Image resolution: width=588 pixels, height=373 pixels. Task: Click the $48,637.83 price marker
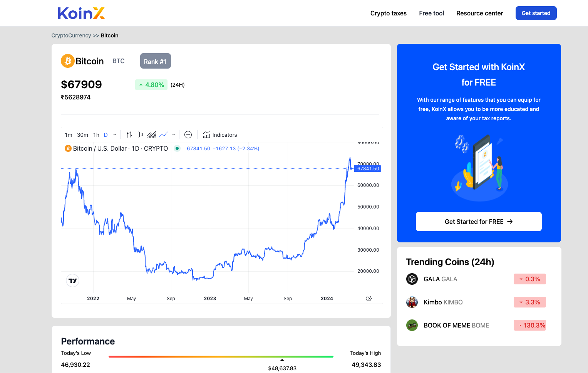[x=282, y=368]
